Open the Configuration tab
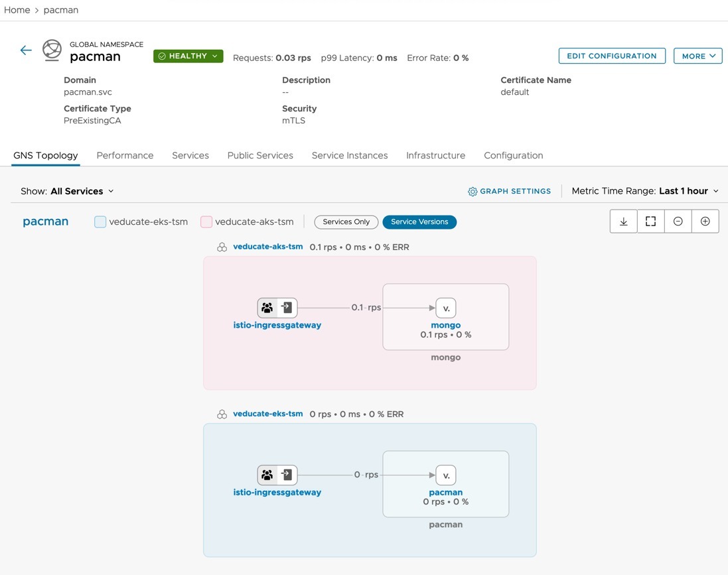The width and height of the screenshot is (728, 575). [x=514, y=155]
